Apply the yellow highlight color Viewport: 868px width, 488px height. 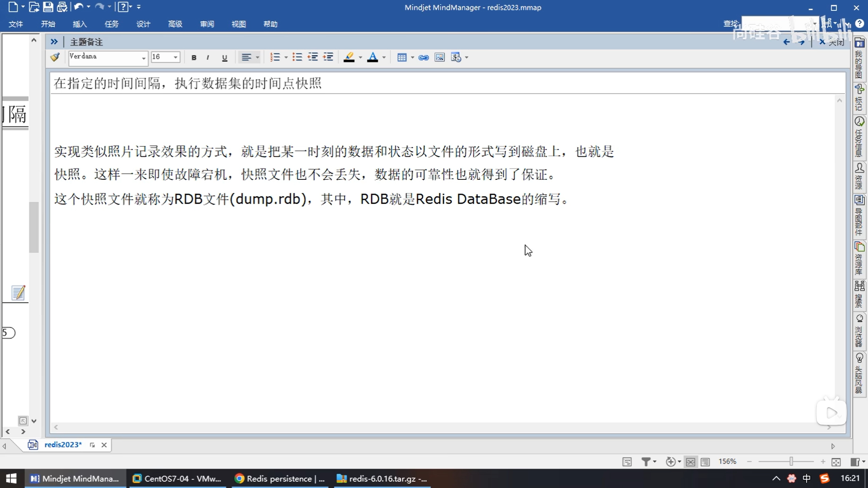point(349,57)
